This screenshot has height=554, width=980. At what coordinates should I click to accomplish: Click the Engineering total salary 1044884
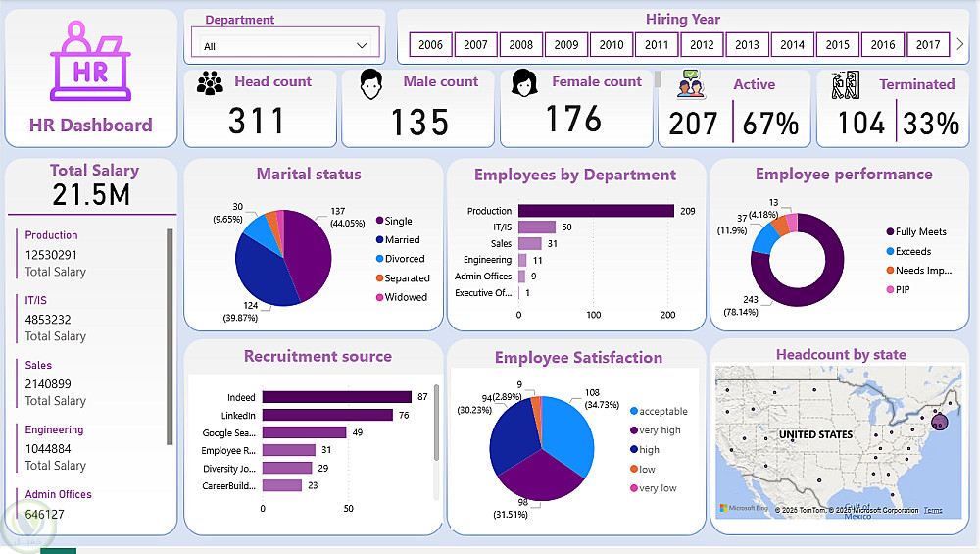tap(48, 448)
